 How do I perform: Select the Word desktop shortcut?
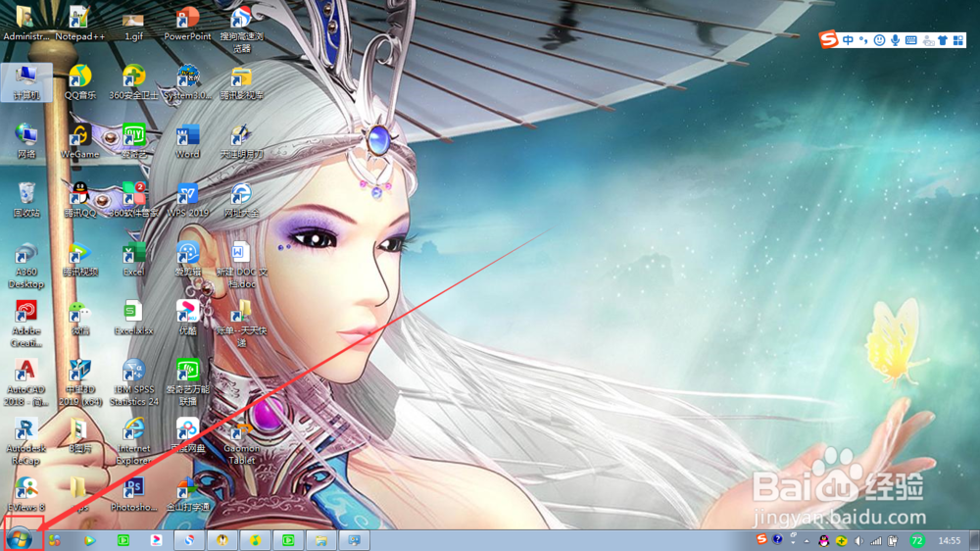pyautogui.click(x=187, y=140)
